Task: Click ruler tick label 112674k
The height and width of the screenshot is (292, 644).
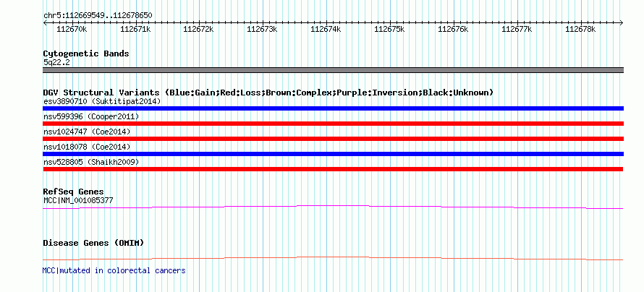Action: point(326,29)
